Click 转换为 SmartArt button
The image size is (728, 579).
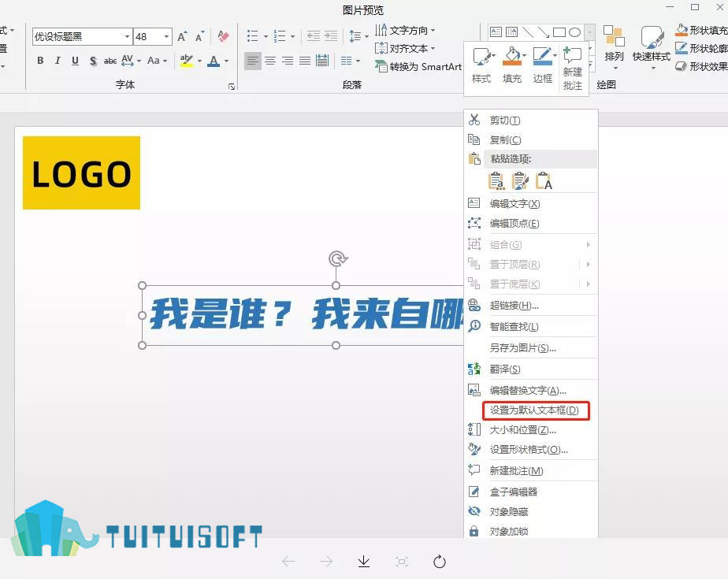click(x=418, y=67)
